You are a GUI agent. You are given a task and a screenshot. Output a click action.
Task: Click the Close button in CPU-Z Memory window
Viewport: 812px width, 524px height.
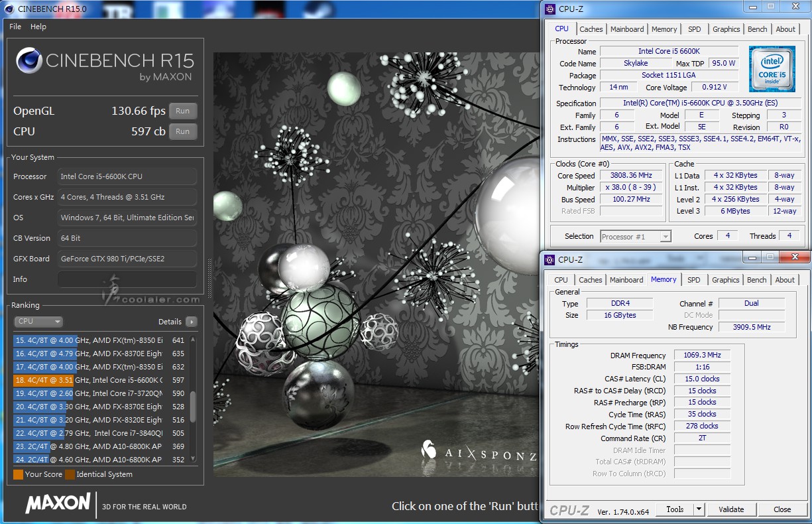tap(782, 509)
